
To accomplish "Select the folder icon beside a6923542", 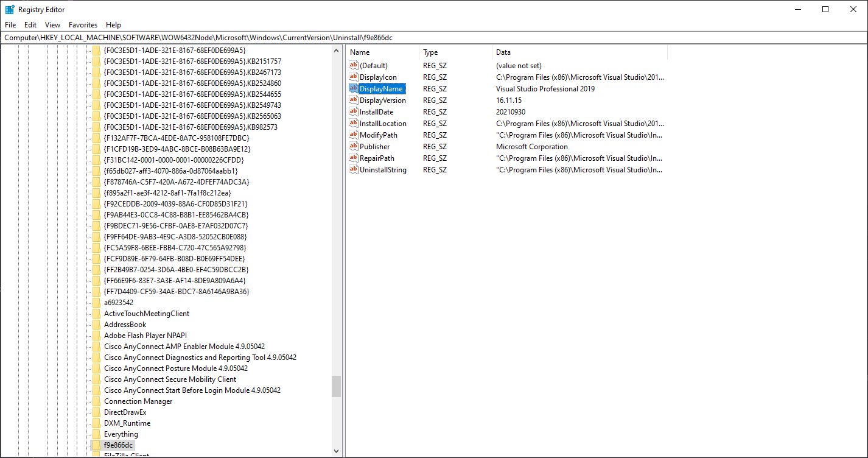I will pyautogui.click(x=96, y=303).
